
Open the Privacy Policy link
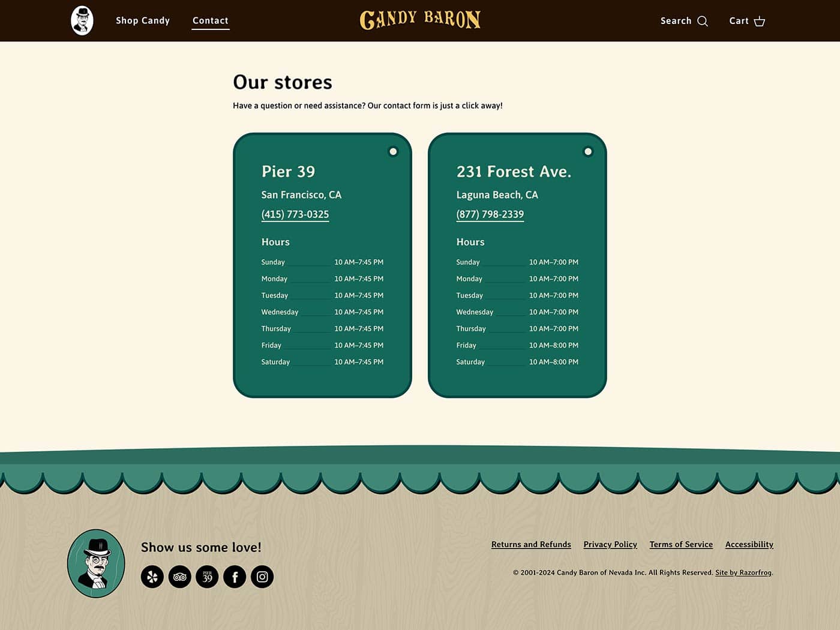click(x=610, y=544)
